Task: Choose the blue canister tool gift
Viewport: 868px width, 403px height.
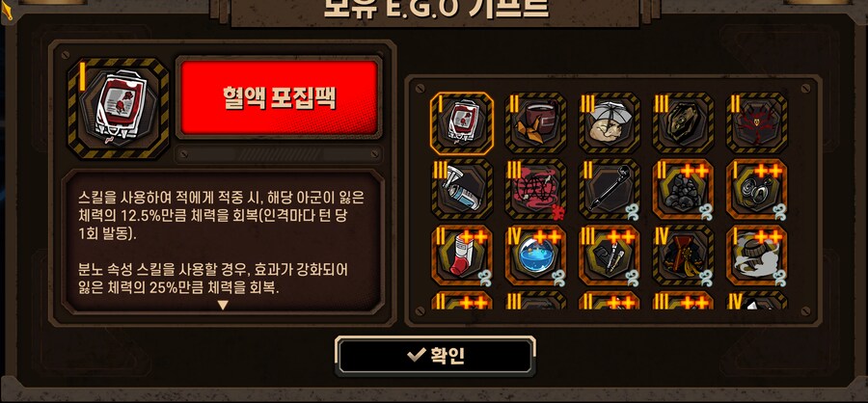Action: 462,189
